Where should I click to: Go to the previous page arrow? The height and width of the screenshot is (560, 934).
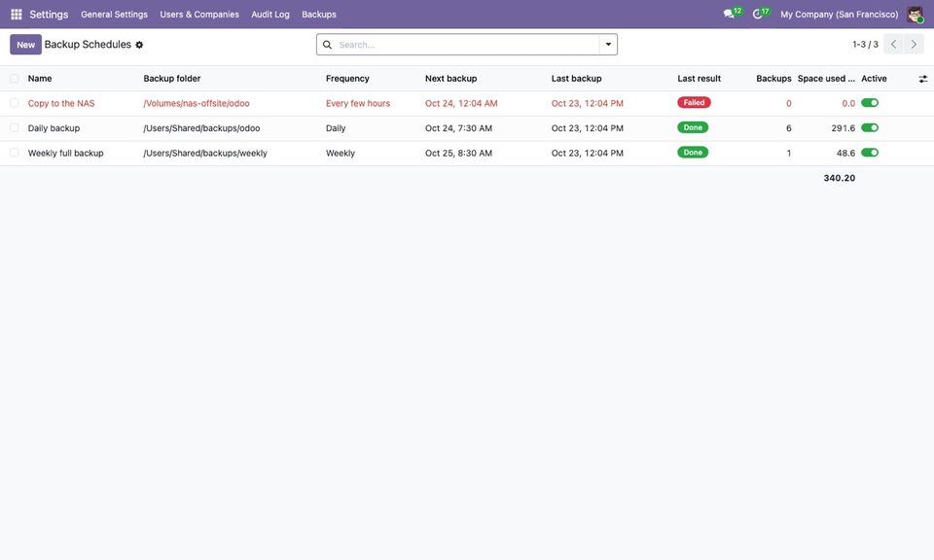(893, 44)
